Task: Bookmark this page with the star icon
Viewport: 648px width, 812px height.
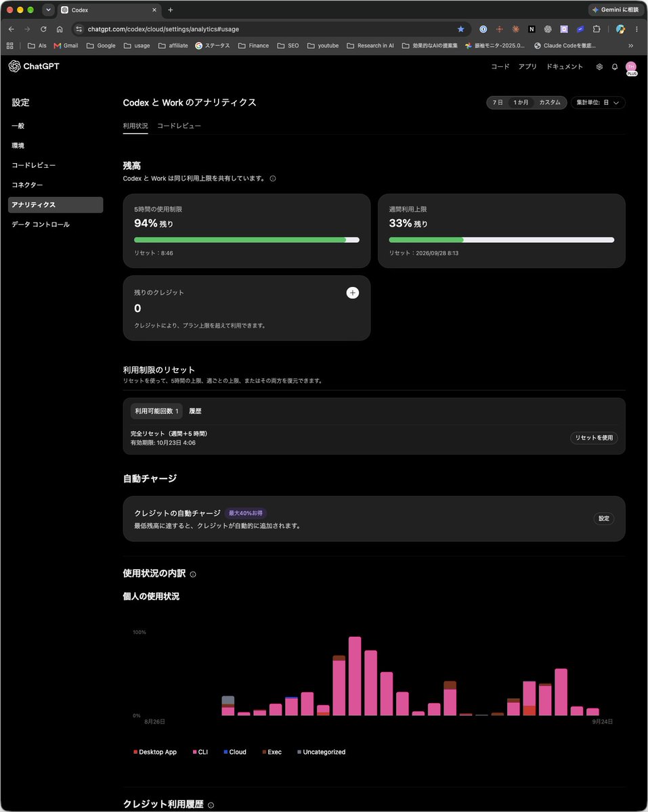Action: point(461,29)
